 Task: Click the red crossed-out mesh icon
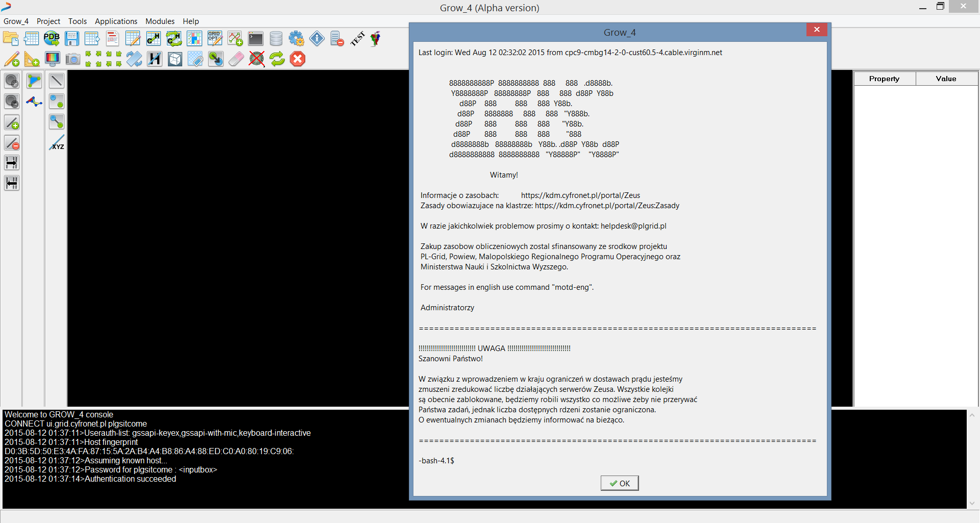[x=257, y=59]
